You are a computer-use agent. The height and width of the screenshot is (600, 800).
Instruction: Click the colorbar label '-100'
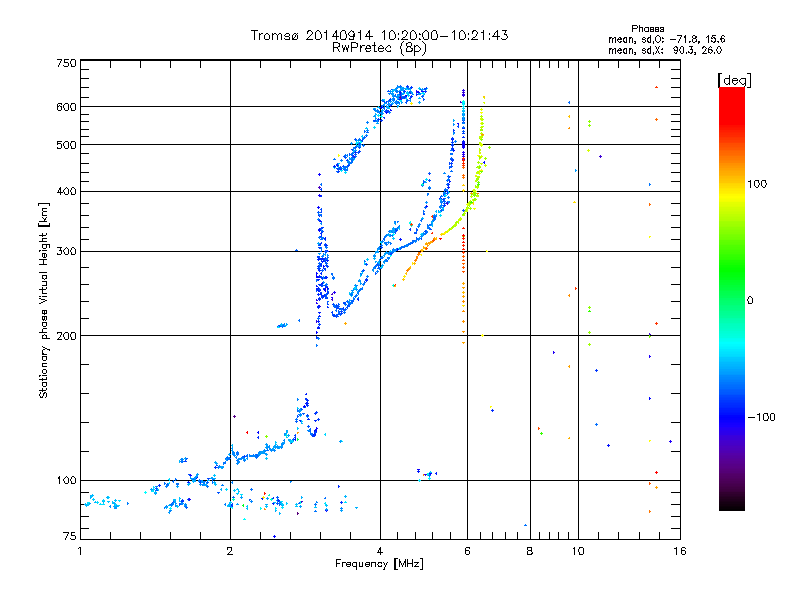[x=761, y=417]
